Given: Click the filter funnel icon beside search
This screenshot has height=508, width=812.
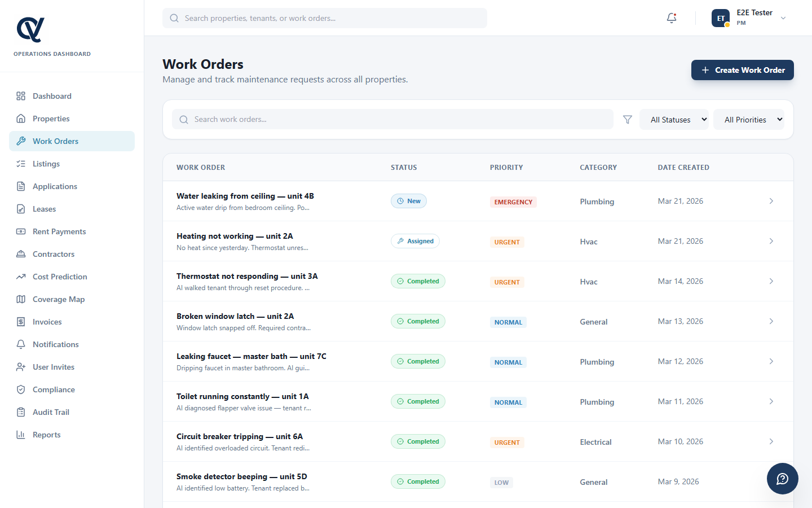Looking at the screenshot, I should 627,119.
